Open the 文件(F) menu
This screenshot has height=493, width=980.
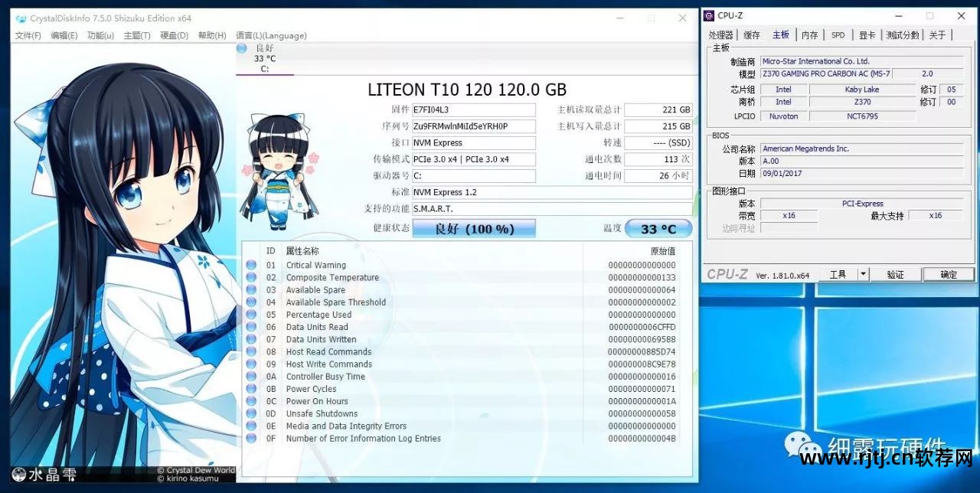[28, 35]
